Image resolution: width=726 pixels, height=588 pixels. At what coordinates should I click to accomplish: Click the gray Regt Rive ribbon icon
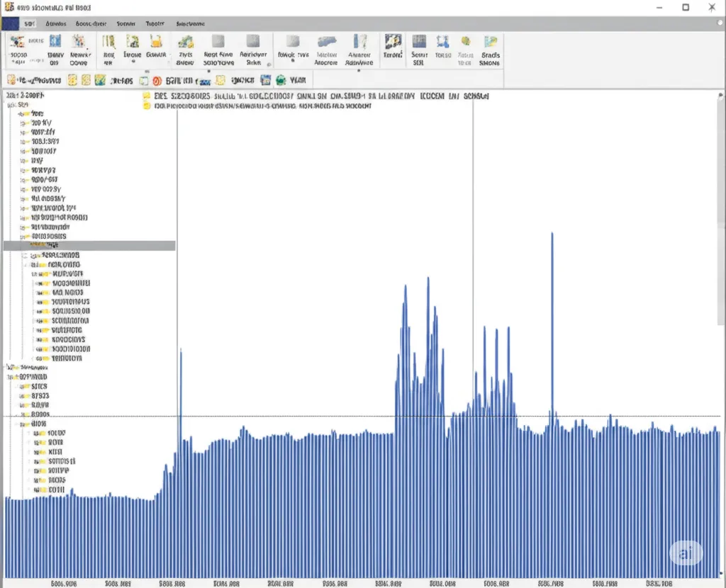(x=218, y=42)
